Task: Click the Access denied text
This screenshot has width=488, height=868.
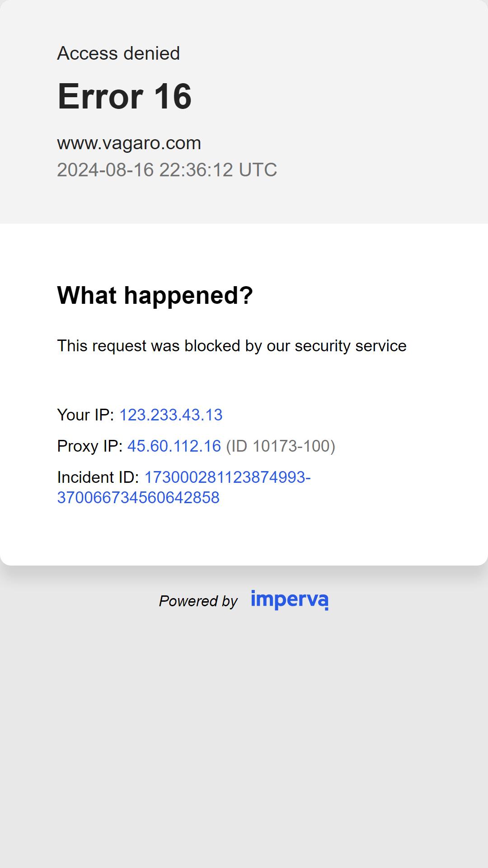Action: click(x=118, y=53)
